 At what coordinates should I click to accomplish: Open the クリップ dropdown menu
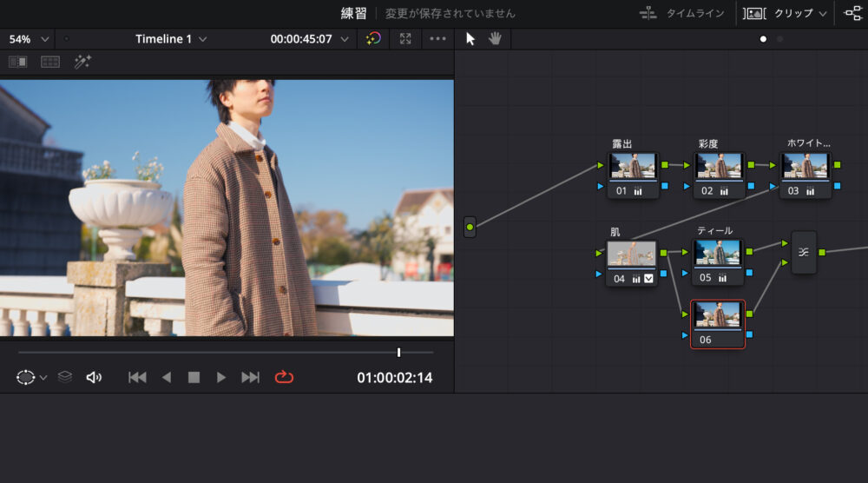(x=786, y=13)
